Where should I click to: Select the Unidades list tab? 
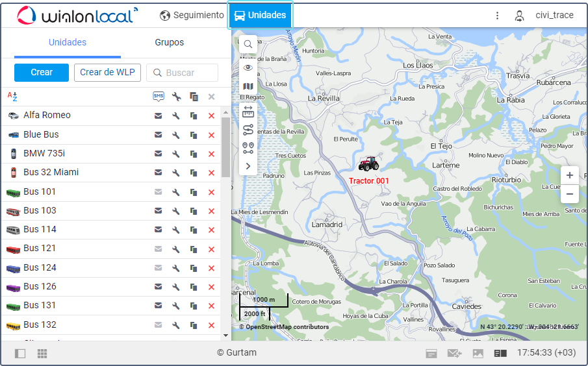(68, 42)
